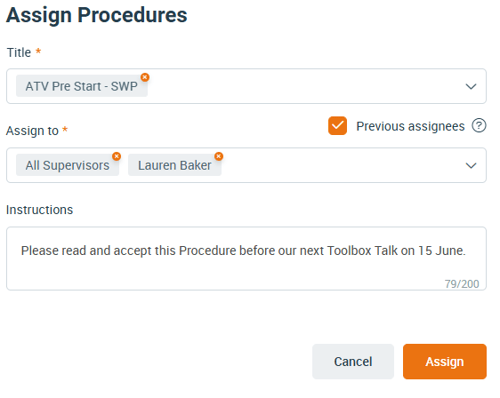Click the Assign Procedures heading
This screenshot has height=398, width=500.
tap(97, 15)
